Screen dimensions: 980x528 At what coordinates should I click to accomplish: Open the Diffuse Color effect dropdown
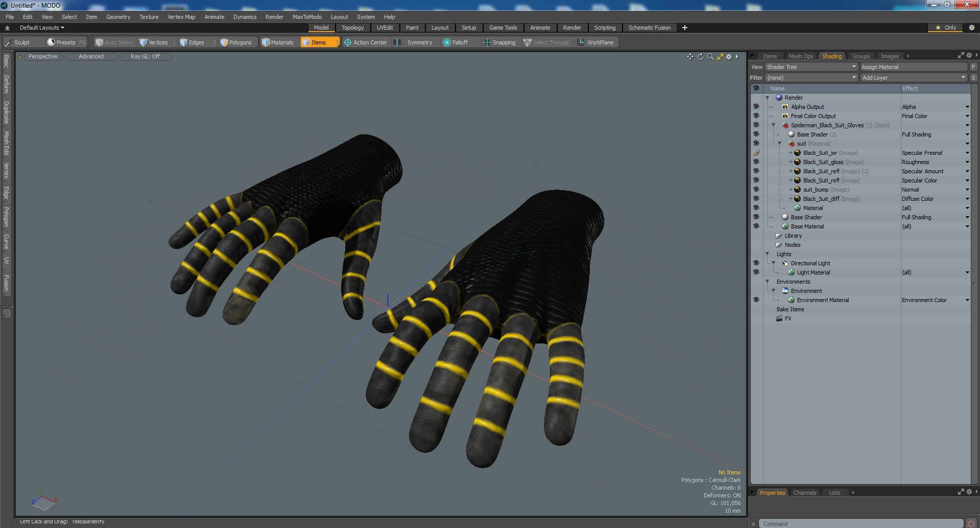(967, 199)
